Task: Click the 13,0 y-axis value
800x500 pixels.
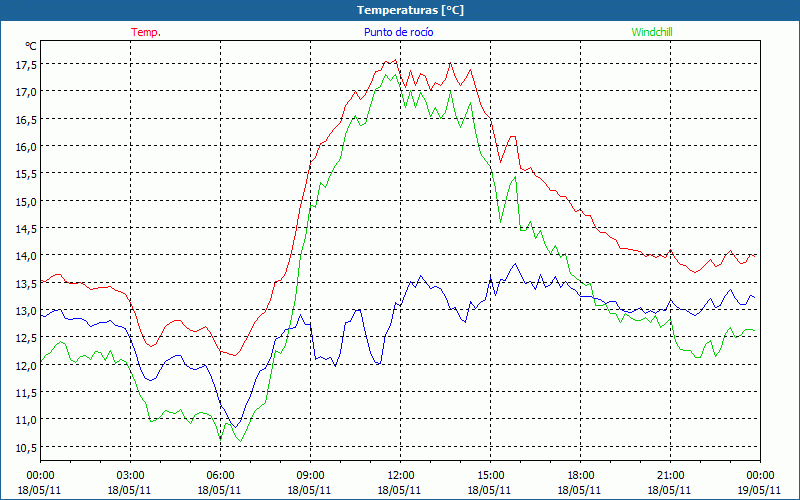Action: click(x=26, y=310)
